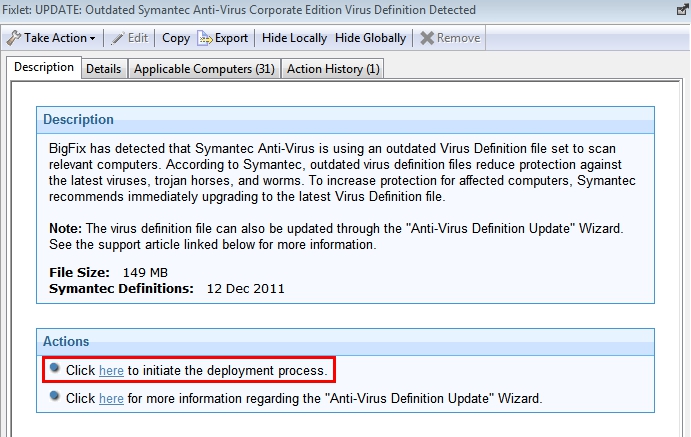This screenshot has width=691, height=437.
Task: Click the Description section header
Action: (79, 120)
